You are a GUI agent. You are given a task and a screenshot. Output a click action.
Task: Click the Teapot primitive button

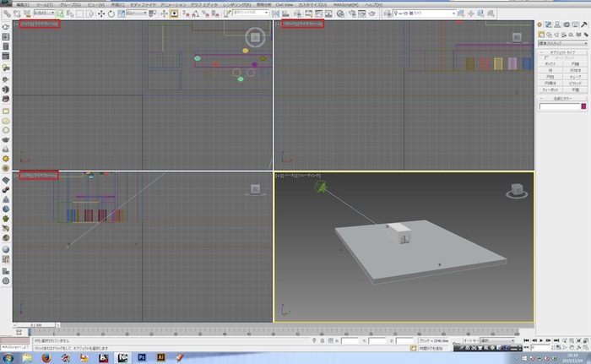coord(550,89)
